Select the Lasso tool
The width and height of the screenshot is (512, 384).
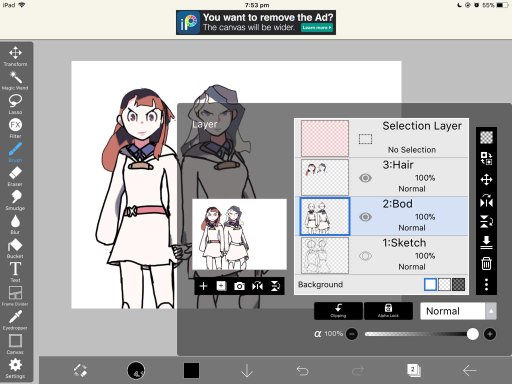pyautogui.click(x=15, y=104)
